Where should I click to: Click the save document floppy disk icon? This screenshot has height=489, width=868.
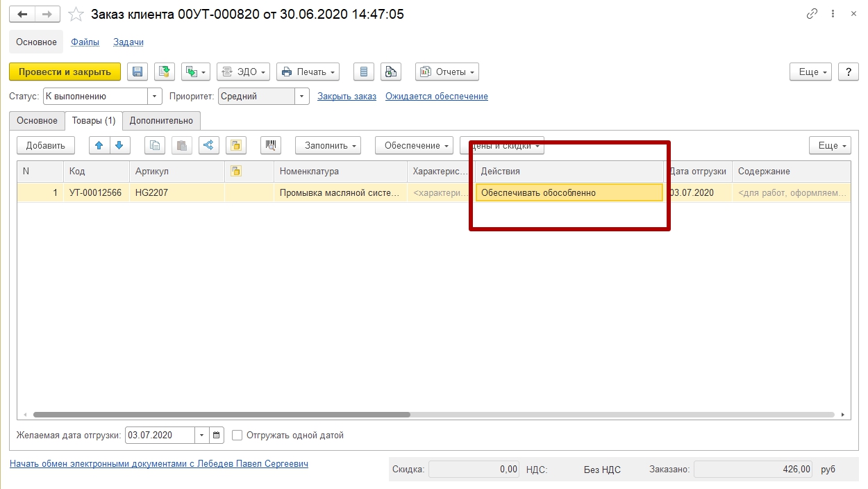[x=137, y=72]
